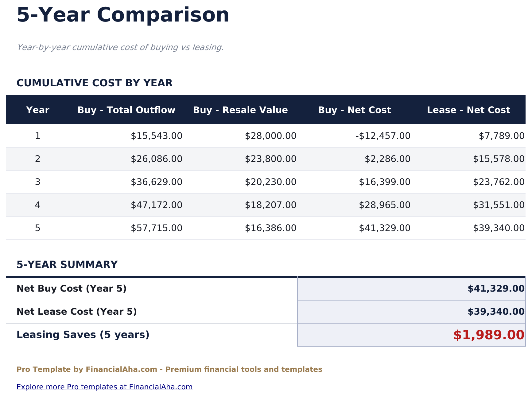Select the Year column header
Screen dimensions: 532x397
pos(37,110)
